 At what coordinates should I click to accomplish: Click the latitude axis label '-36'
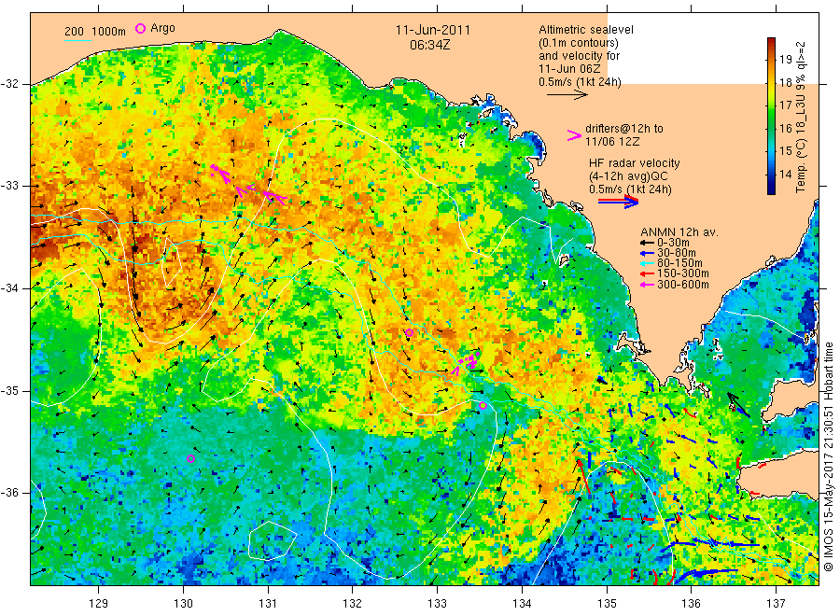pyautogui.click(x=9, y=493)
